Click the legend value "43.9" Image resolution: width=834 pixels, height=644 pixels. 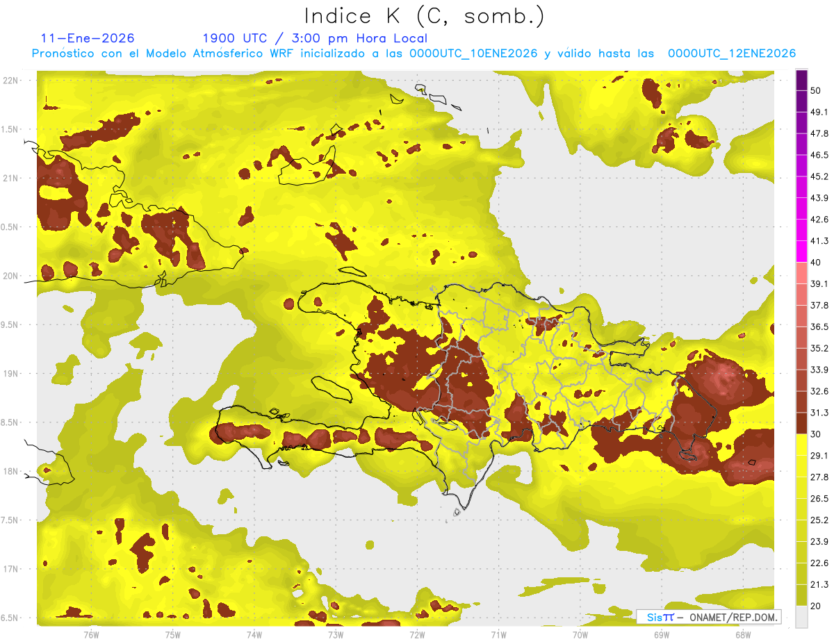click(x=819, y=198)
